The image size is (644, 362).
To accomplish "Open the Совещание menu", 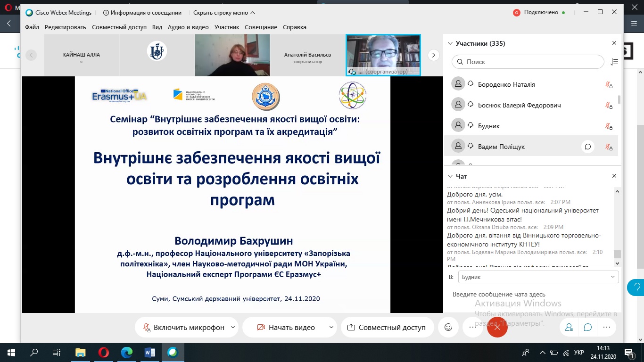I will tap(261, 27).
